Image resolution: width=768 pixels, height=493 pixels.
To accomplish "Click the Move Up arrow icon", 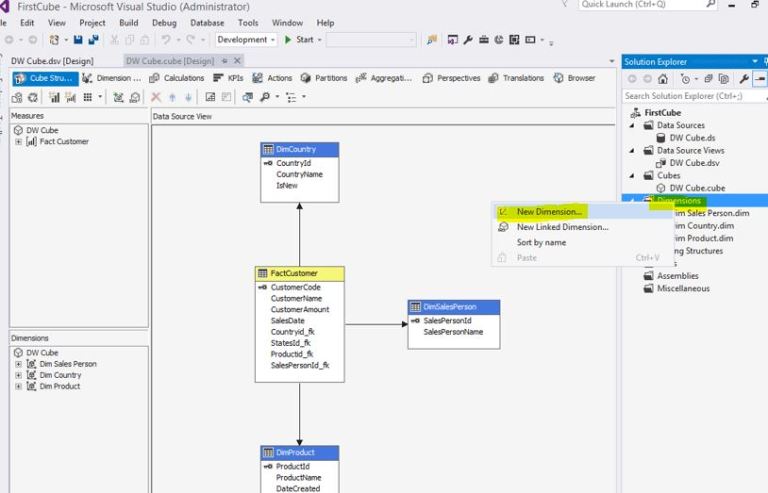I will click(172, 97).
